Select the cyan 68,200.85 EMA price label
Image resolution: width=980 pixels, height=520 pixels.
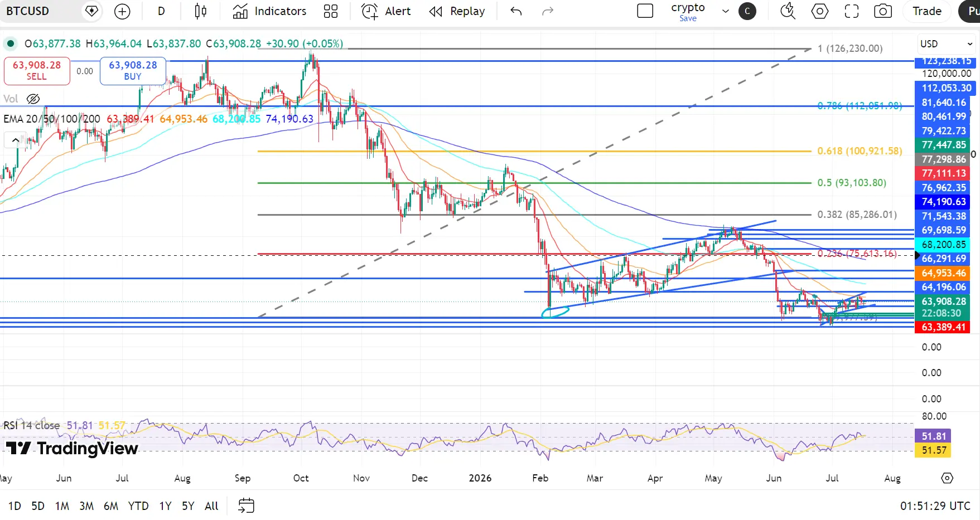click(x=943, y=245)
